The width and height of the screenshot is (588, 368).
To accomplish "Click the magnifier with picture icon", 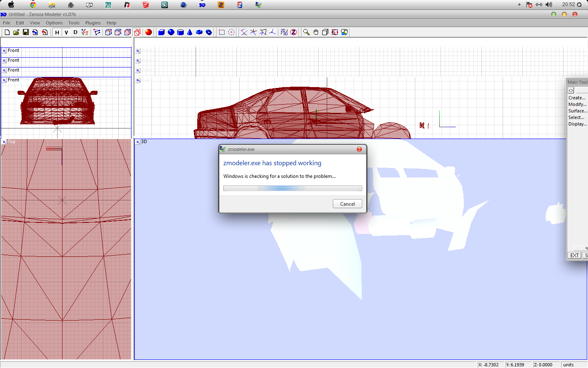I will point(344,32).
